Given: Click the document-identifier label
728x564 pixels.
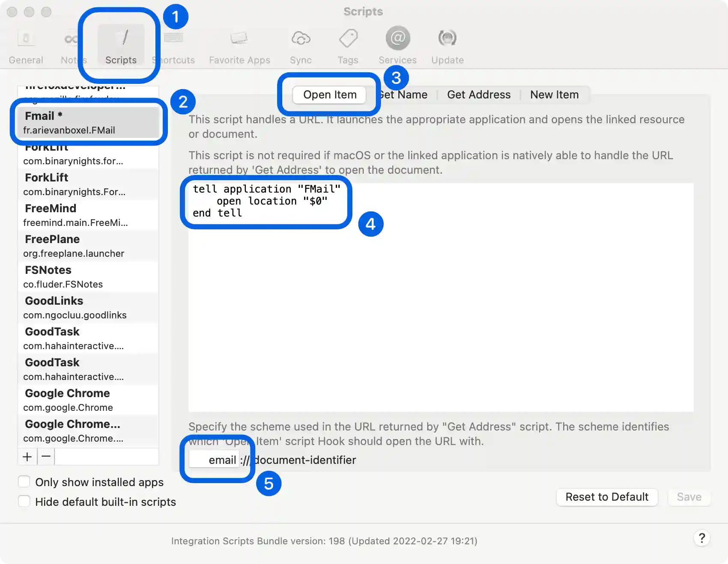Looking at the screenshot, I should click(x=305, y=460).
